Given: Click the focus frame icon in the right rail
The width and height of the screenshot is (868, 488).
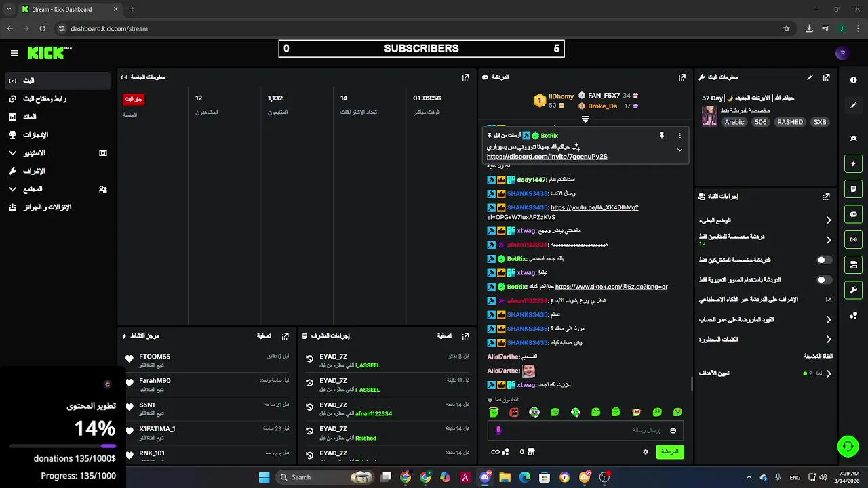Looking at the screenshot, I should coord(853,138).
